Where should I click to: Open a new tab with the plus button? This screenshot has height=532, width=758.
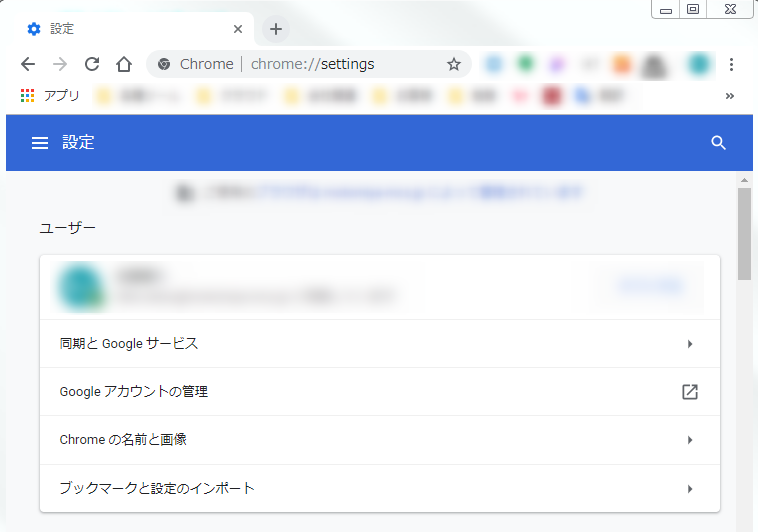(276, 29)
